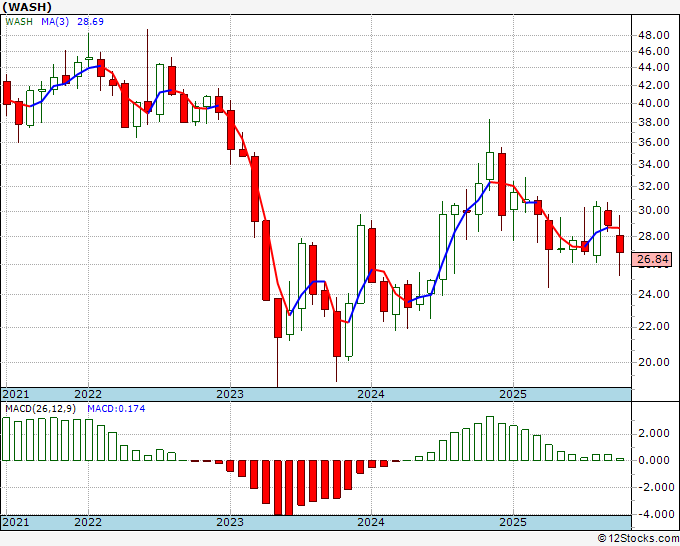Click the 28.69 moving average value
The image size is (680, 546).
click(90, 22)
